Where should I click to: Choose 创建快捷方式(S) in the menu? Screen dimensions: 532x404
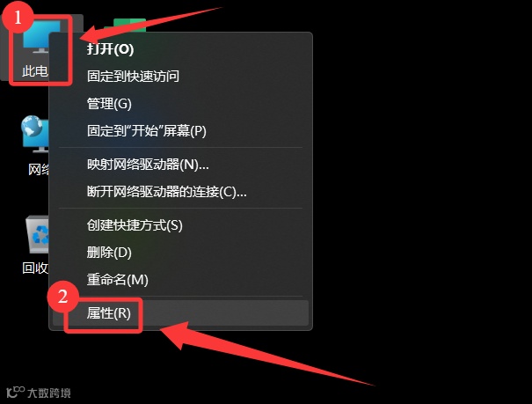[135, 225]
